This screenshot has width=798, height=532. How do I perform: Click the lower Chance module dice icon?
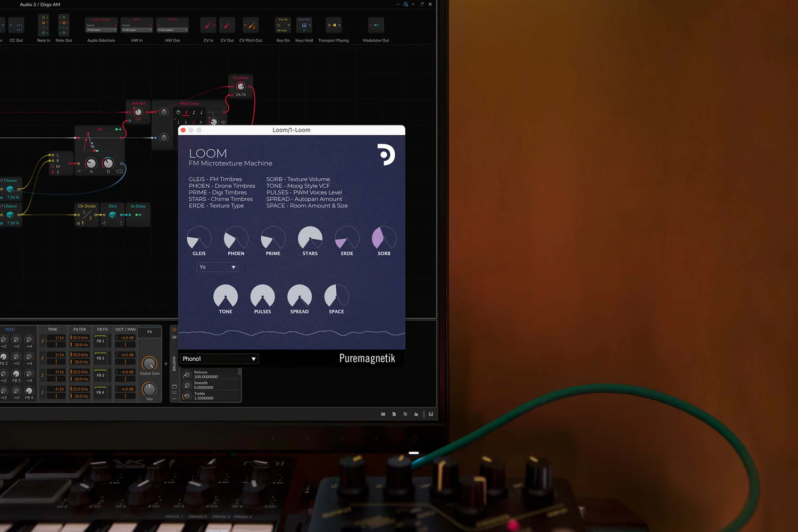tap(10, 215)
